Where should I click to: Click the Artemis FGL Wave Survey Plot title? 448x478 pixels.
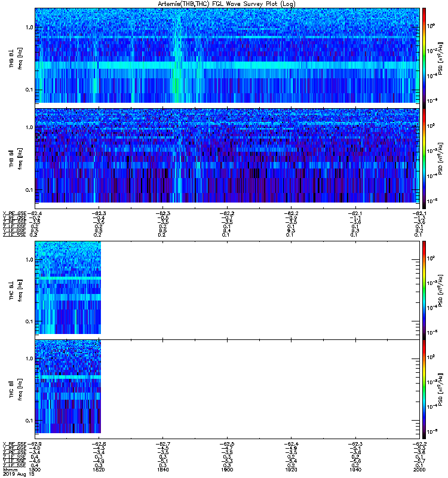(x=226, y=4)
